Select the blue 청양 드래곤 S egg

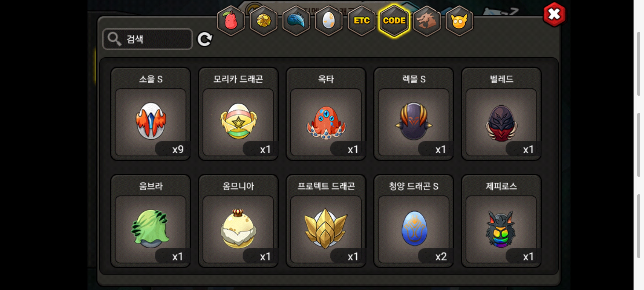coord(414,221)
